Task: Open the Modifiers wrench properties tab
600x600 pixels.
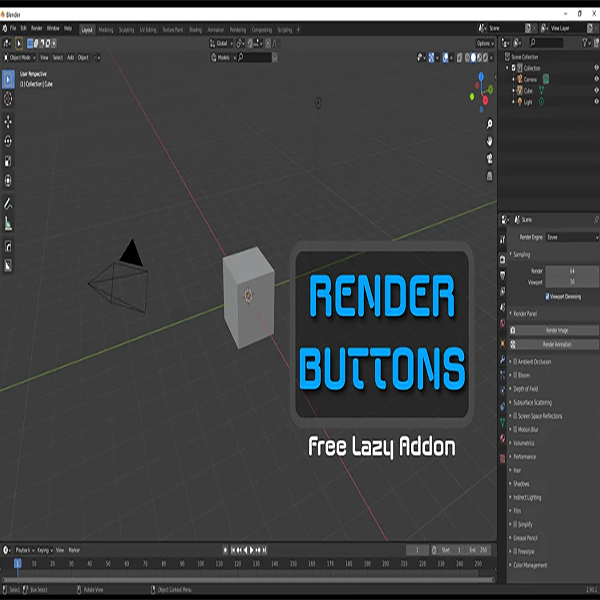Action: tap(502, 359)
